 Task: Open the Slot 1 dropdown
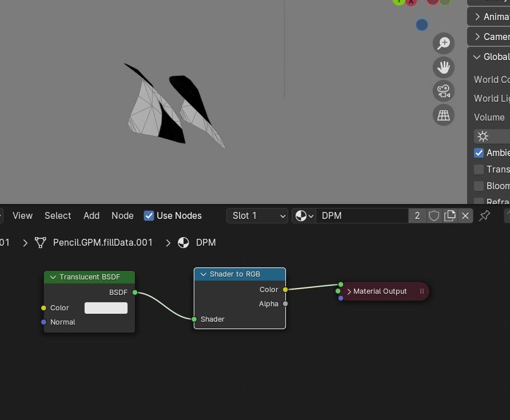click(257, 216)
